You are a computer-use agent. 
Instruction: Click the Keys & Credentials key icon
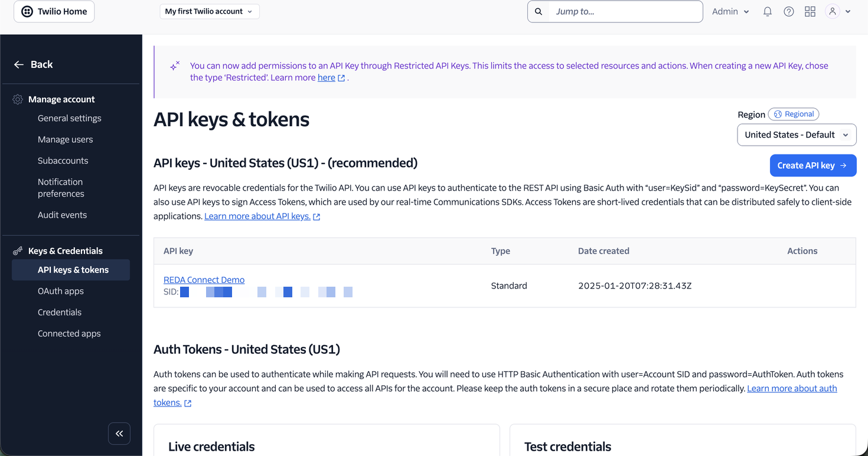(x=18, y=251)
